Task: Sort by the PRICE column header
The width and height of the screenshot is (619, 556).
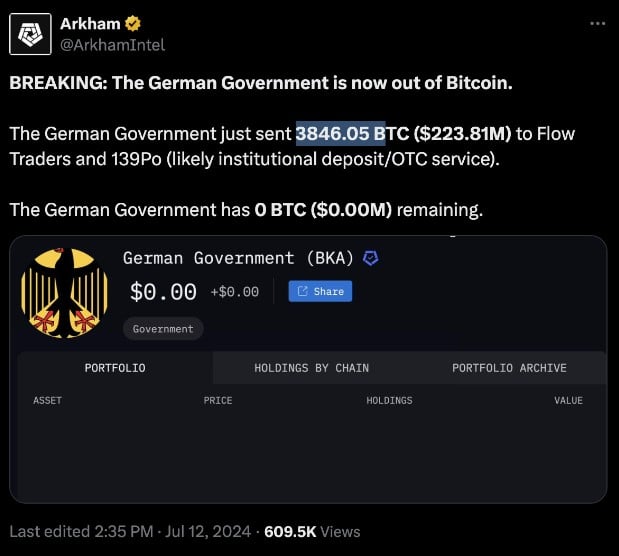Action: [217, 400]
